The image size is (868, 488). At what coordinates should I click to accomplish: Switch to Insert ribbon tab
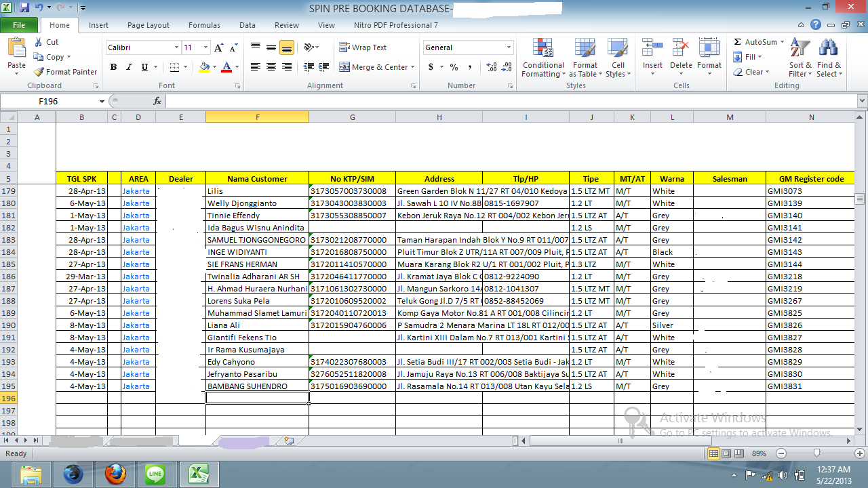pyautogui.click(x=98, y=25)
